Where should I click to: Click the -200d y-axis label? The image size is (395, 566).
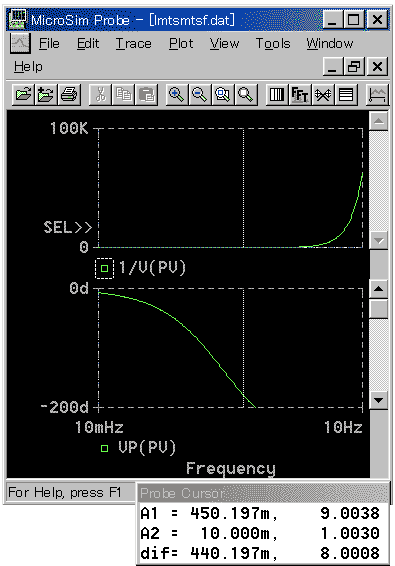(x=64, y=408)
